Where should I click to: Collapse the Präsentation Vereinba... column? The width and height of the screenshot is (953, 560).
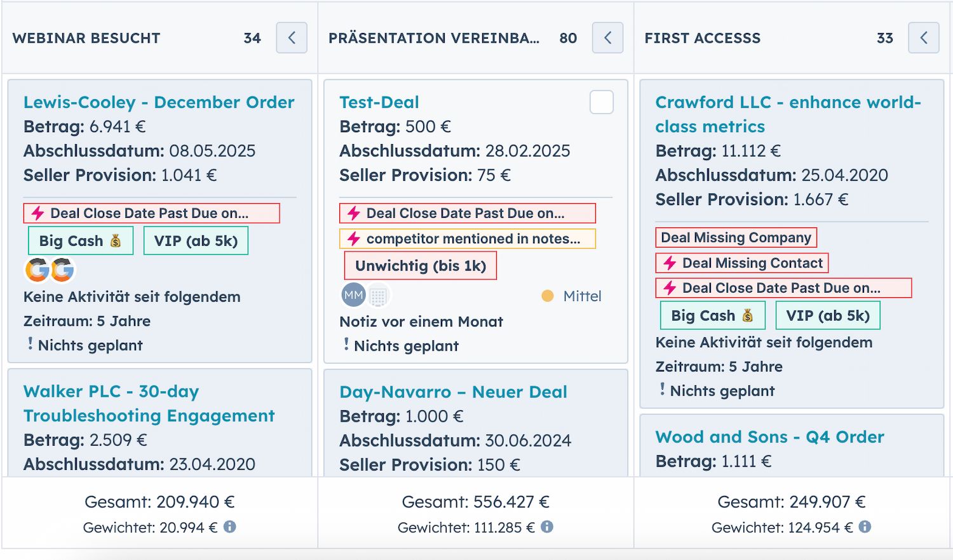click(x=607, y=38)
